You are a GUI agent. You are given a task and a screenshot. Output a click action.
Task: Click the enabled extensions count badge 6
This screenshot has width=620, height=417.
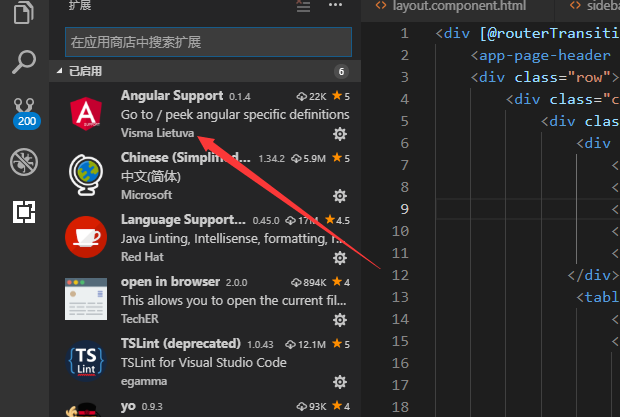click(x=341, y=72)
